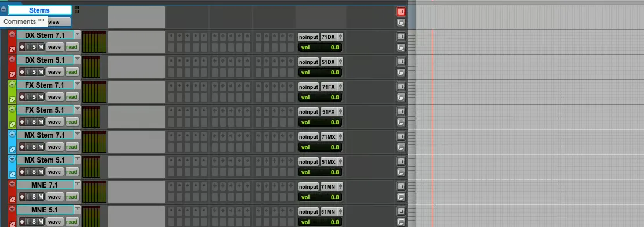Click the timebase icon on FX Stem 5.1
The image size is (644, 227).
[x=12, y=124]
